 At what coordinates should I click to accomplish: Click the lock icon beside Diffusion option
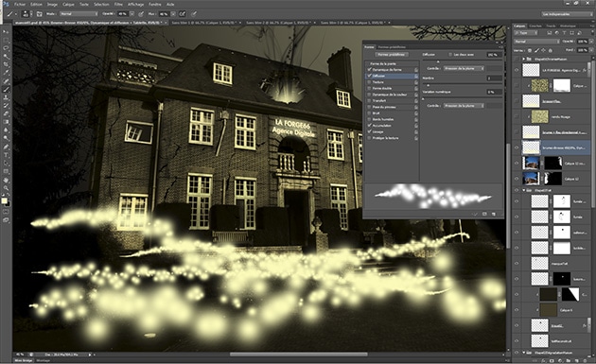416,76
